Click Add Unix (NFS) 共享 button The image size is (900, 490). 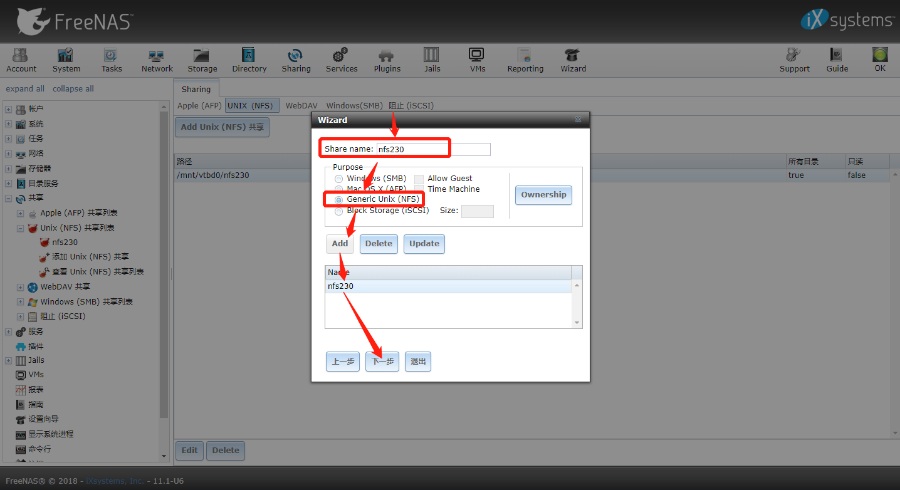click(222, 127)
